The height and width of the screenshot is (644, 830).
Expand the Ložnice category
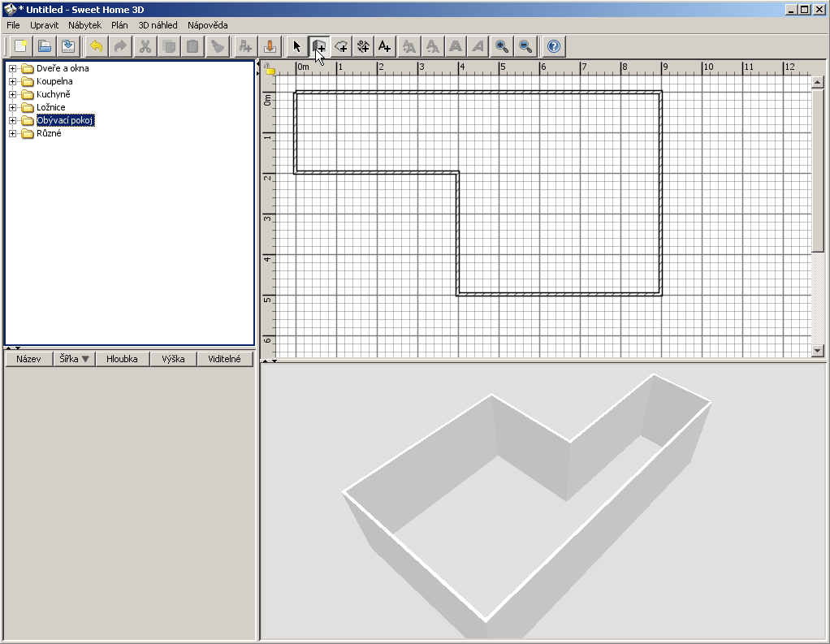pyautogui.click(x=13, y=107)
